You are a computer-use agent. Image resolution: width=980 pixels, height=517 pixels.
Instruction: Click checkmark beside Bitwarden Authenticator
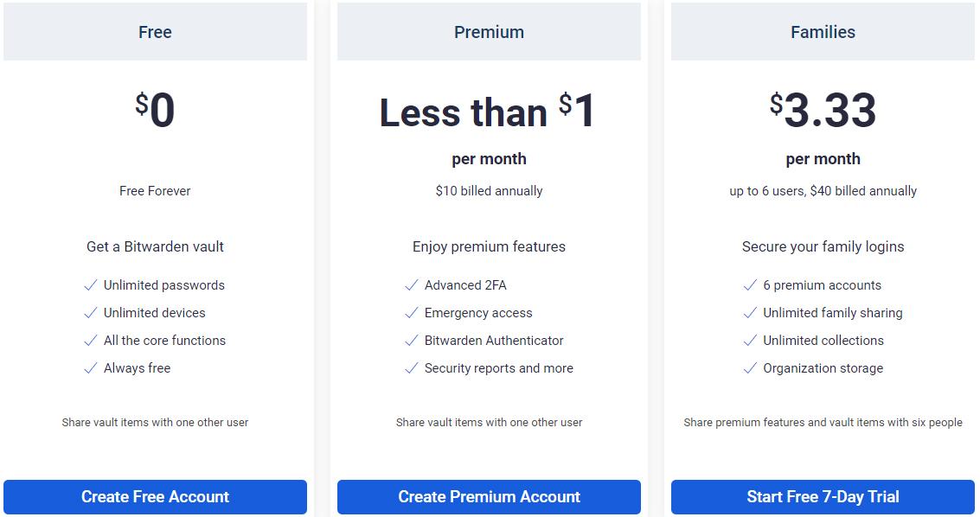[x=411, y=341]
